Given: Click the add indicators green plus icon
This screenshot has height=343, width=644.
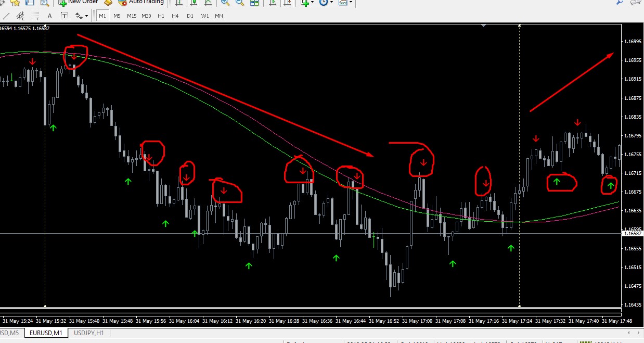Looking at the screenshot, I should click(305, 2).
